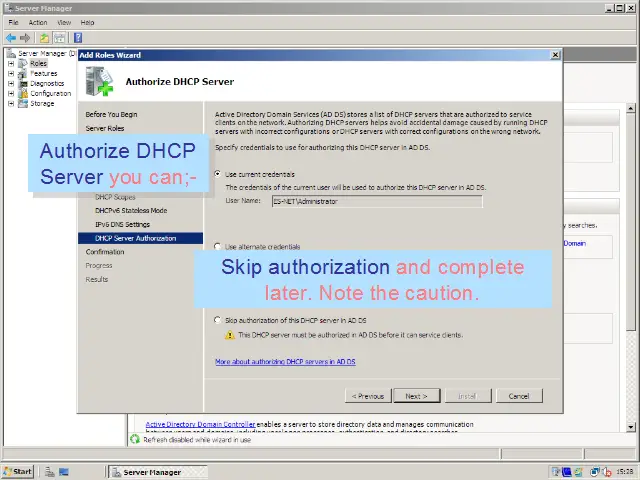Go to DHCPv6 Stateless Mode wizard step
Screen dimensions: 640x480
tap(131, 211)
